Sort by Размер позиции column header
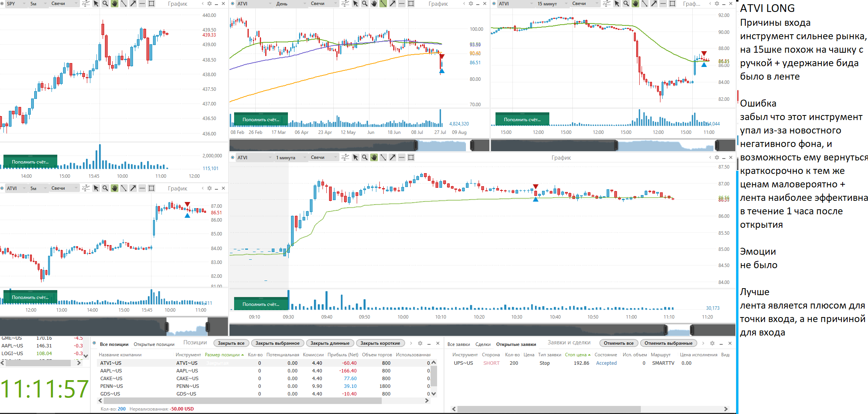Viewport: 868px width, 414px height. [224, 355]
